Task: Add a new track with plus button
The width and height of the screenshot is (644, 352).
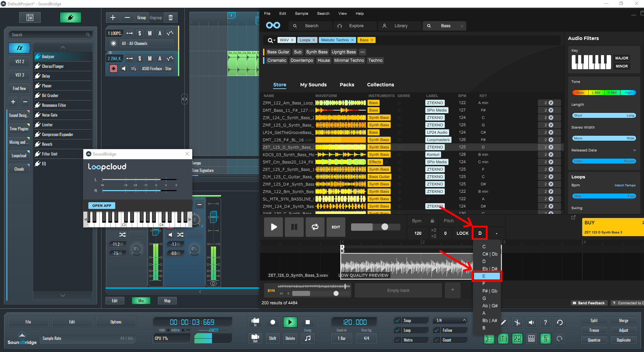Action: 113,17
